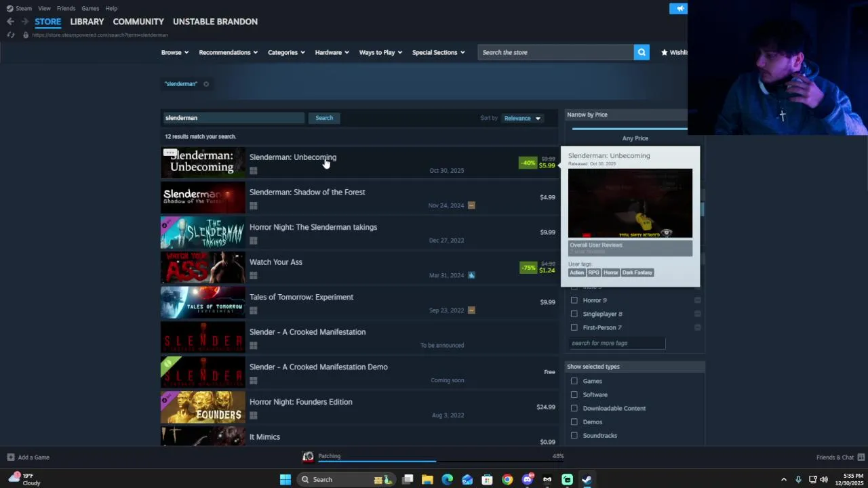Click the "Search the store" input field
The height and width of the screenshot is (488, 868).
555,52
